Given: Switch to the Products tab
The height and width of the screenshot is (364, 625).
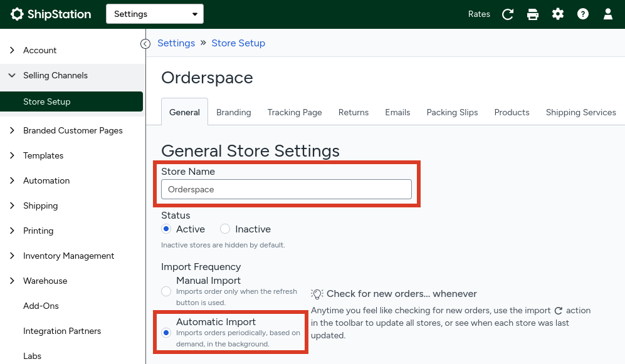Looking at the screenshot, I should coord(512,112).
